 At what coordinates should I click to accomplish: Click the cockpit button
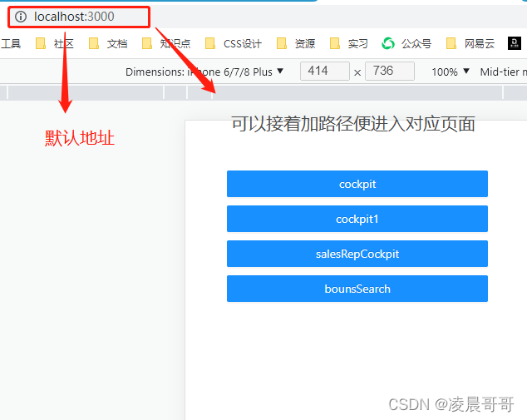coord(357,184)
